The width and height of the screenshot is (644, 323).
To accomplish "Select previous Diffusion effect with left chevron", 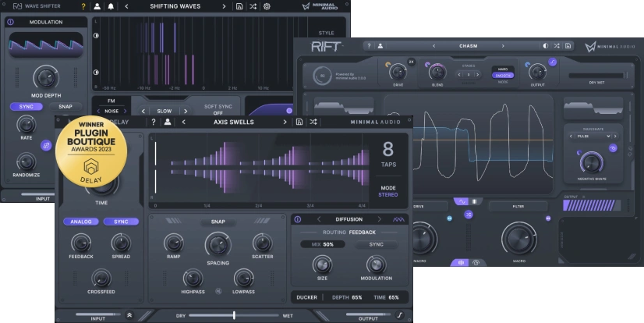I will click(318, 219).
